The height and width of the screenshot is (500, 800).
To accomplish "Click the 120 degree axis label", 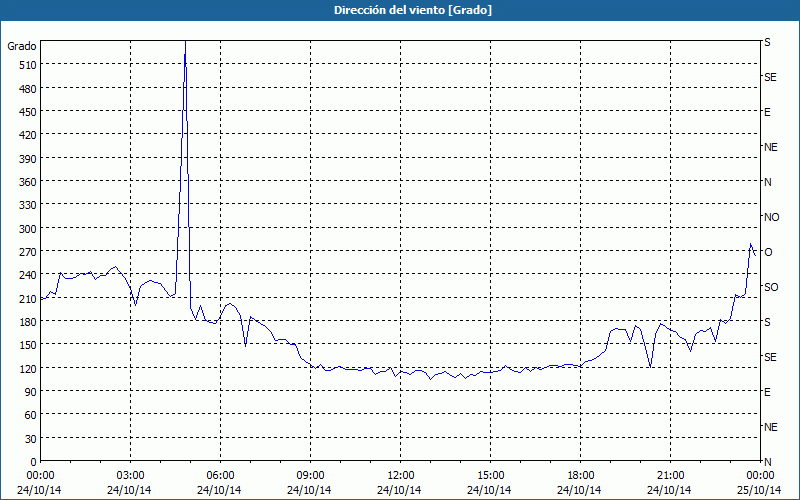I will tap(29, 369).
